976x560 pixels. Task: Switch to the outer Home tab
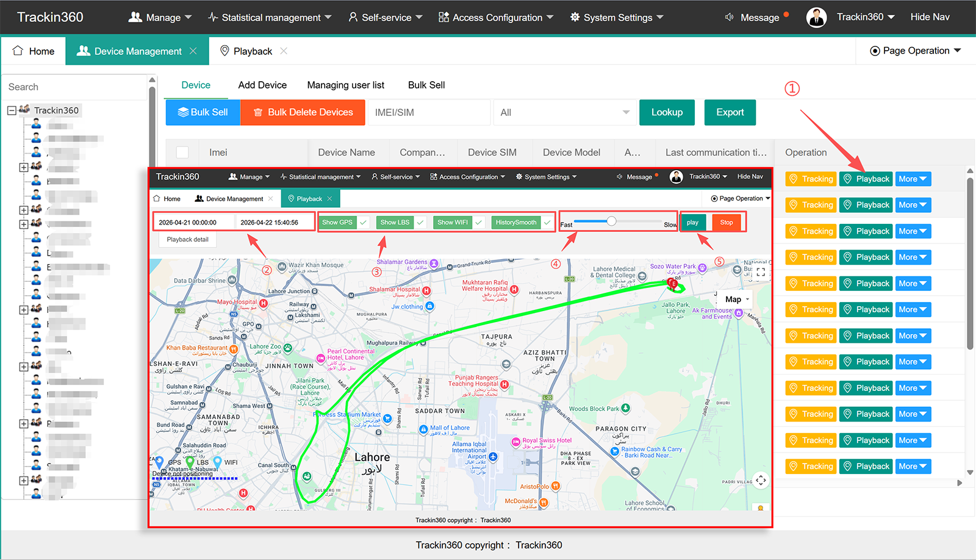click(x=34, y=51)
